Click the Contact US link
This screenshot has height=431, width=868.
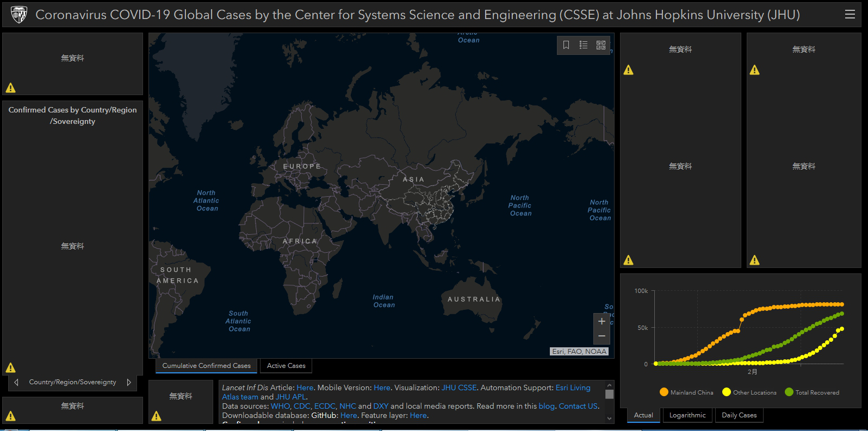(x=578, y=406)
